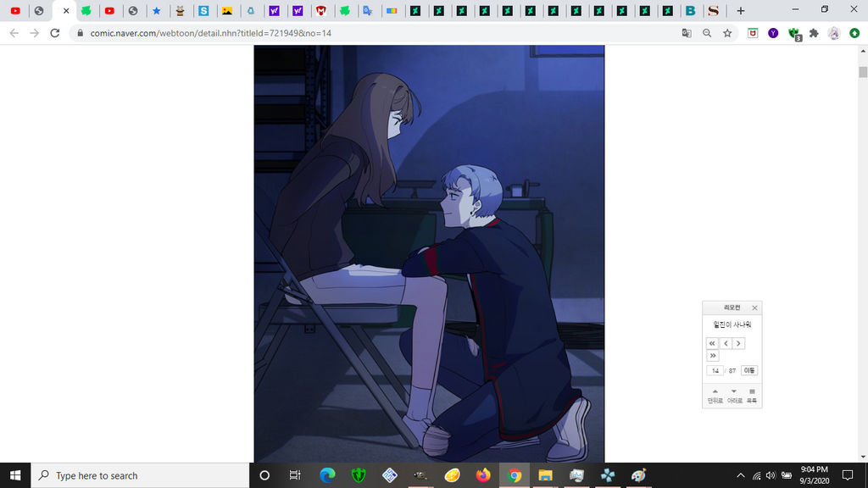Image resolution: width=868 pixels, height=488 pixels.
Task: Switch to the brown S tab
Action: pyautogui.click(x=714, y=10)
